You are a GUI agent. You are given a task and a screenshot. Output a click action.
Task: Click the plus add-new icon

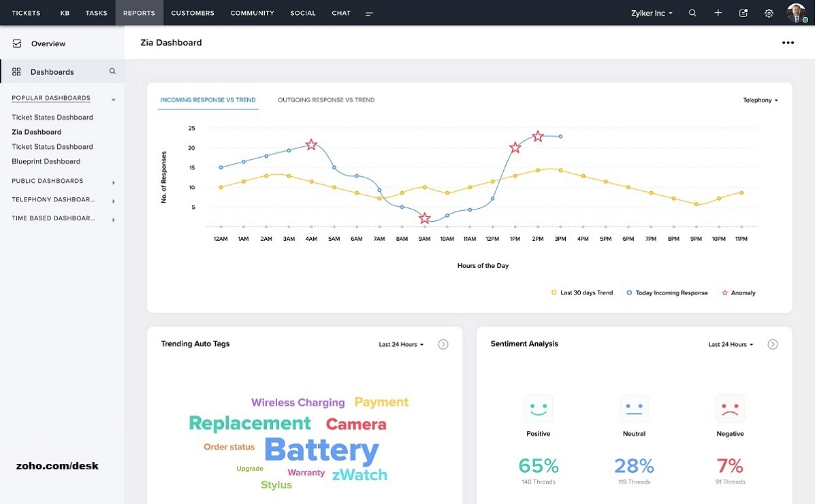pos(718,13)
